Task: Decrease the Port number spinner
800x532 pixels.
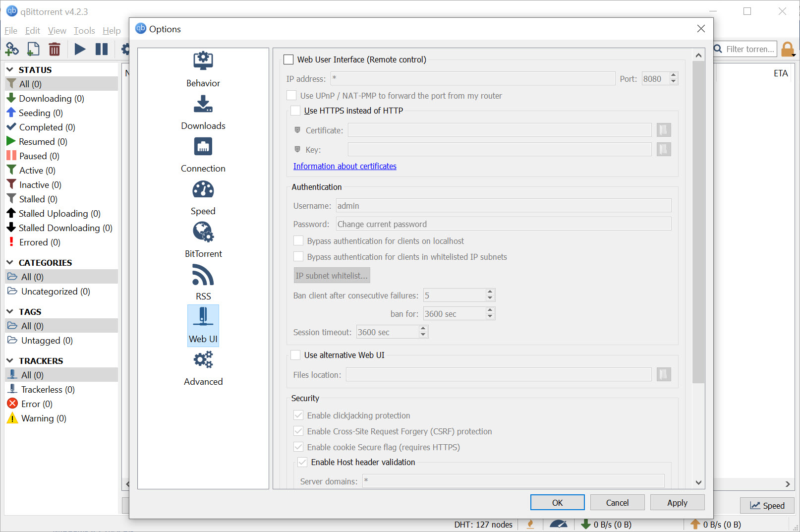Action: pyautogui.click(x=673, y=81)
